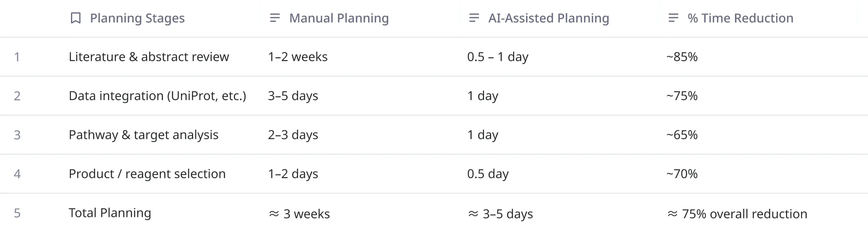The height and width of the screenshot is (232, 868).
Task: Select row number 1
Action: click(17, 57)
